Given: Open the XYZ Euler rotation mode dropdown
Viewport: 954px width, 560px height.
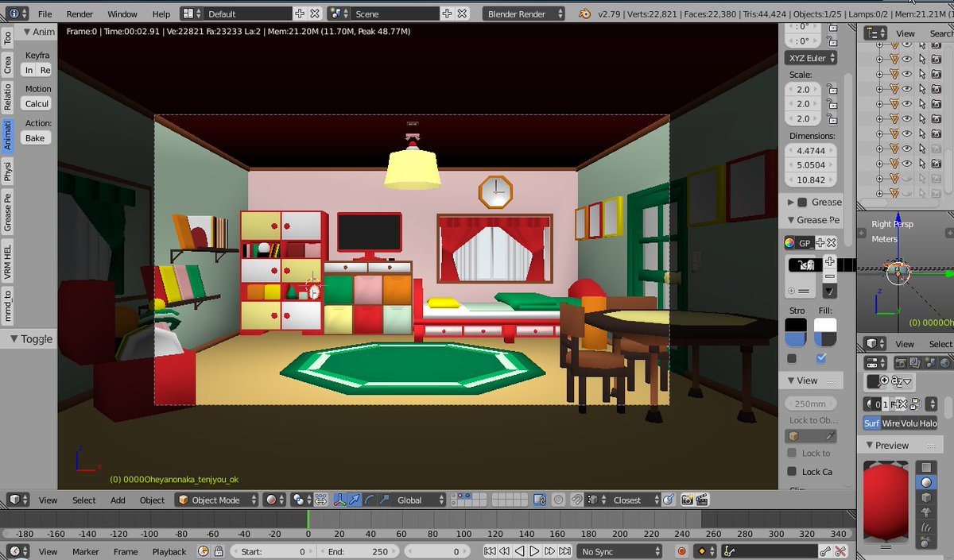Looking at the screenshot, I should click(x=812, y=58).
